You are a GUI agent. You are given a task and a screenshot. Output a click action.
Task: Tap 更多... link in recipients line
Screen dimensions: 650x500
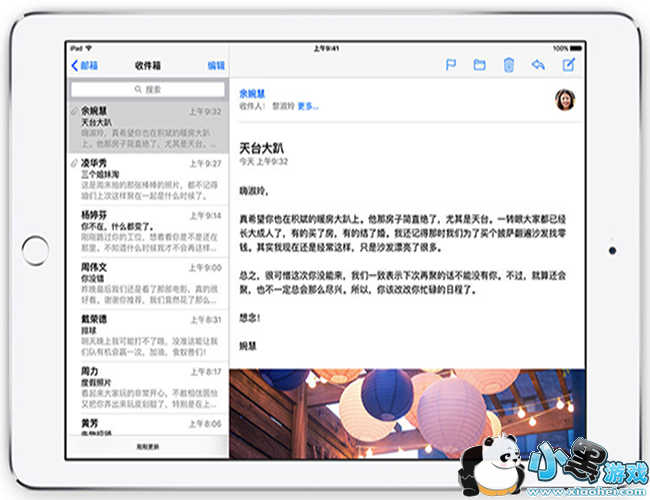pos(308,107)
